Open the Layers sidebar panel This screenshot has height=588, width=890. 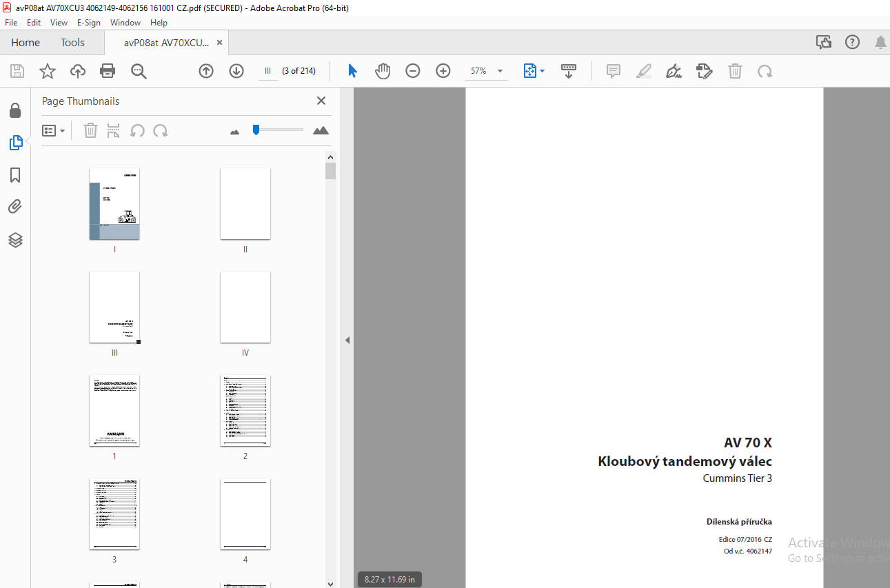15,239
